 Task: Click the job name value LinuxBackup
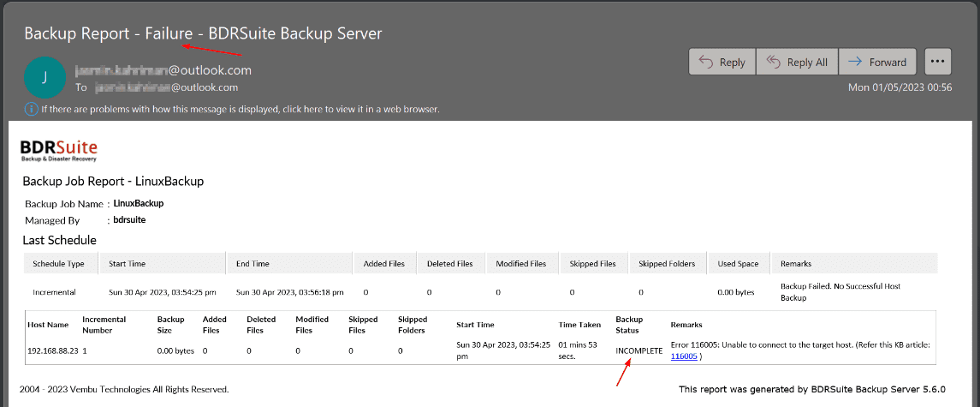tap(139, 204)
